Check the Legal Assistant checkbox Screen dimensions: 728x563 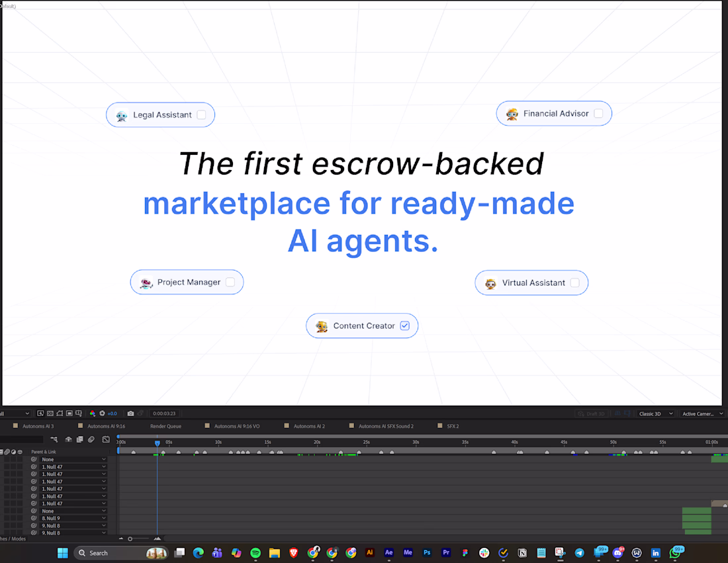(x=201, y=114)
